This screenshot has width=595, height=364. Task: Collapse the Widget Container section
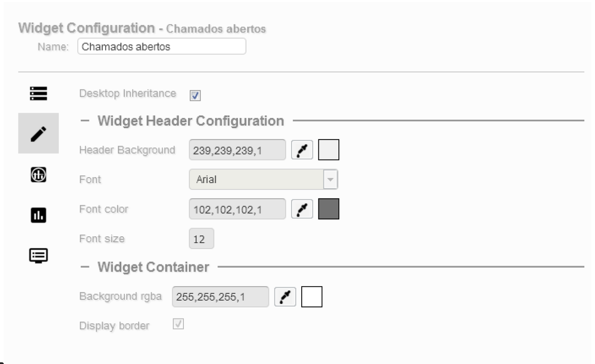point(85,267)
